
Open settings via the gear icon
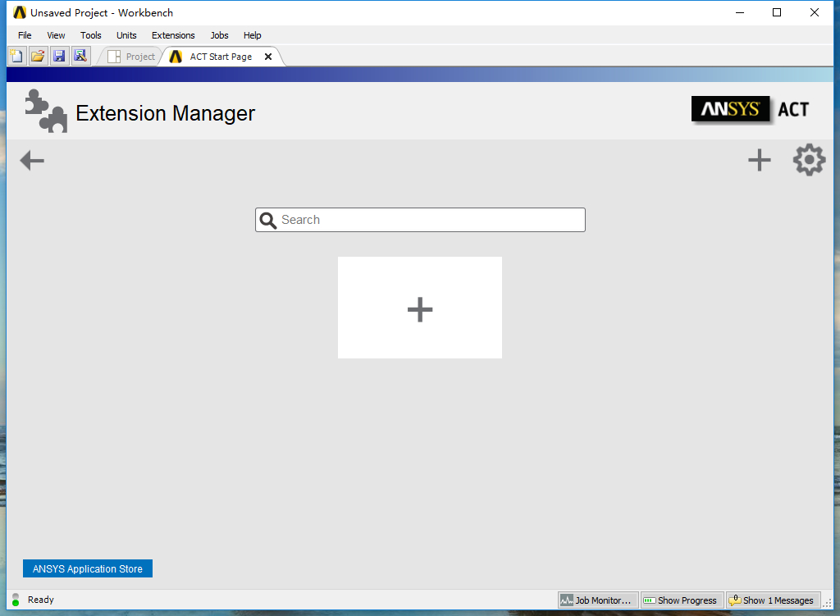click(x=809, y=160)
